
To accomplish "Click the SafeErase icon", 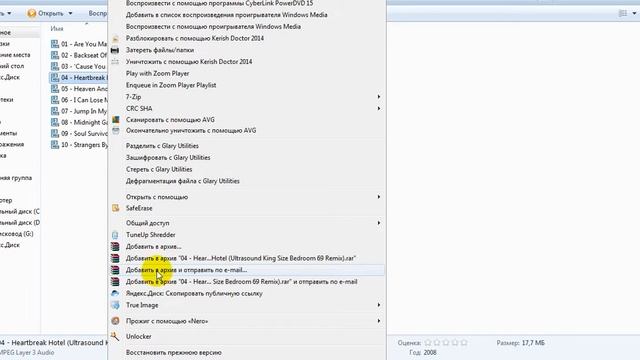I will [116, 208].
